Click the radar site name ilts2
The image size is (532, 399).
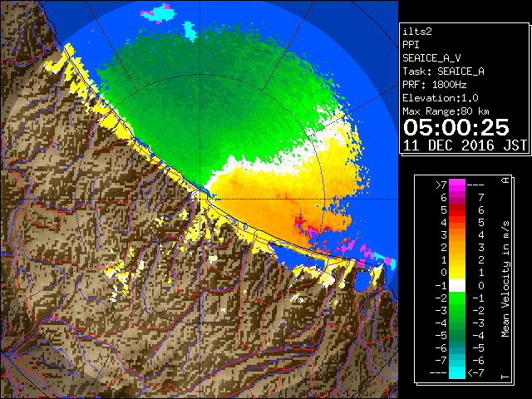point(417,32)
